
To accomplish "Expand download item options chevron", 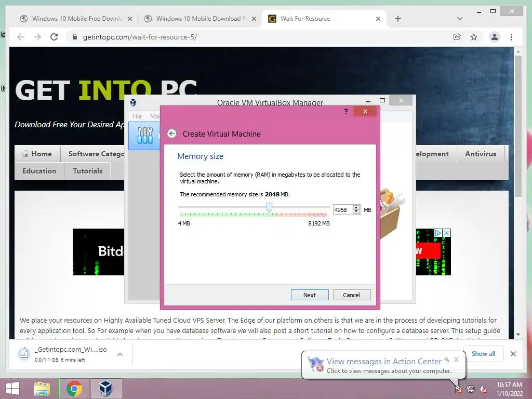I will tap(120, 354).
